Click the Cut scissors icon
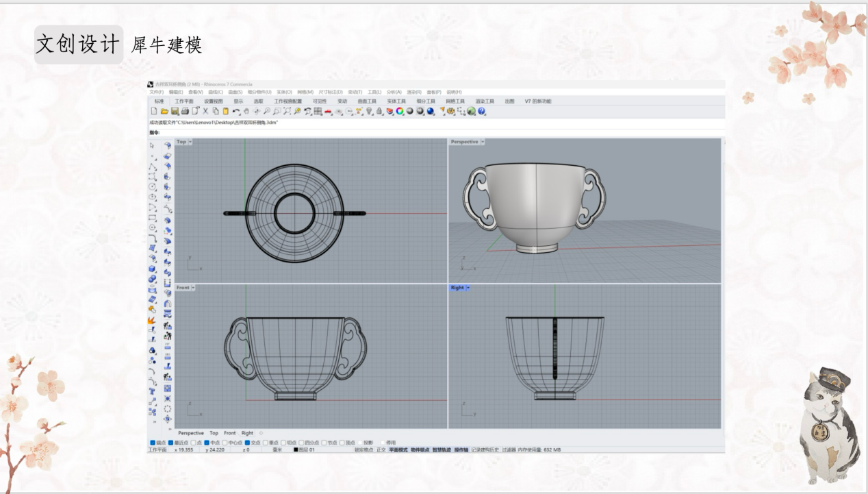This screenshot has height=494, width=868. pos(205,111)
